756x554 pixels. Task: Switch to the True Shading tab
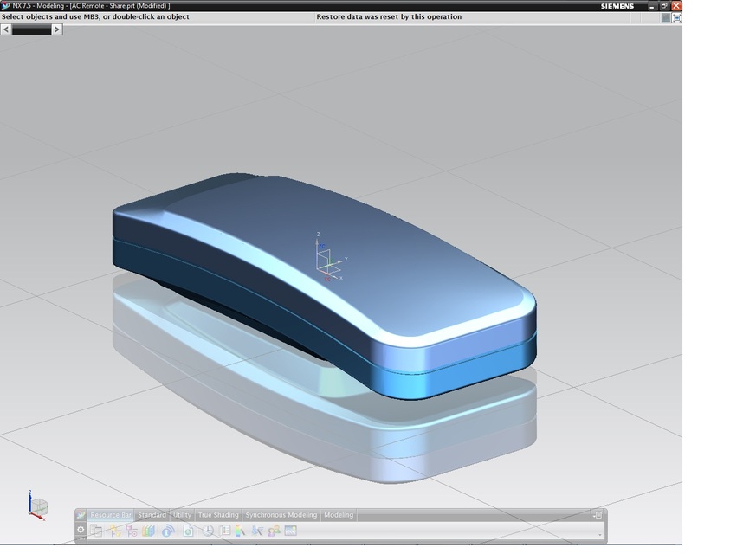coord(219,515)
